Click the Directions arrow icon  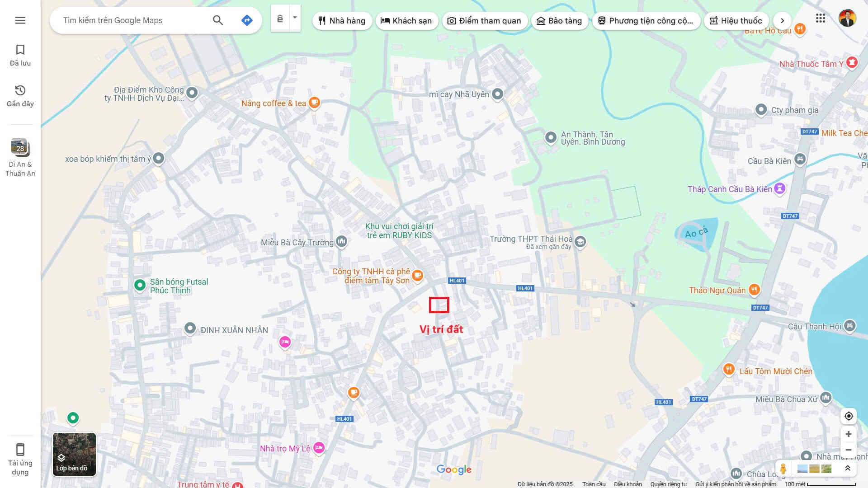pyautogui.click(x=247, y=20)
